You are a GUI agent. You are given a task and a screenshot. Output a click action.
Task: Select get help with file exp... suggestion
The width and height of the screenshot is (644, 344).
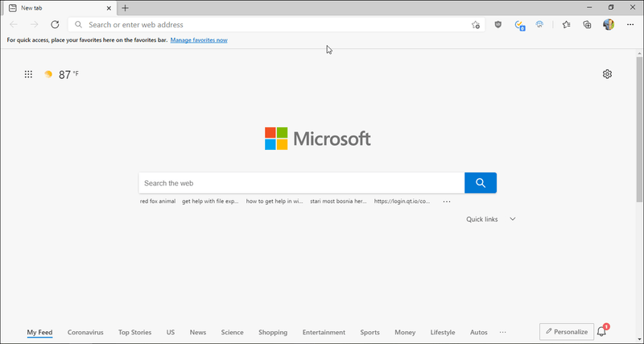pos(210,201)
